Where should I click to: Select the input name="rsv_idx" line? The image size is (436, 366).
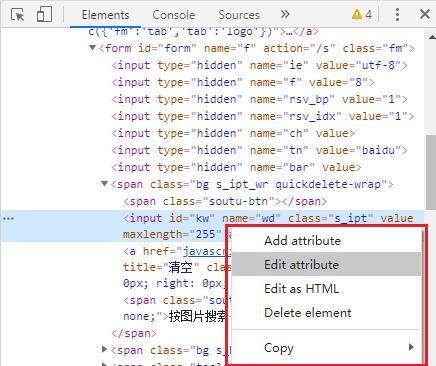(x=263, y=116)
